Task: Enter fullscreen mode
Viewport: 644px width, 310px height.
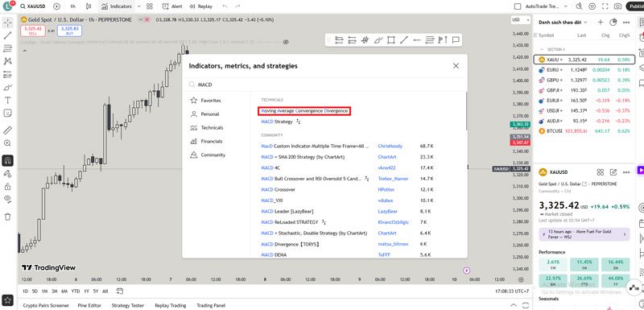Action: [x=605, y=6]
